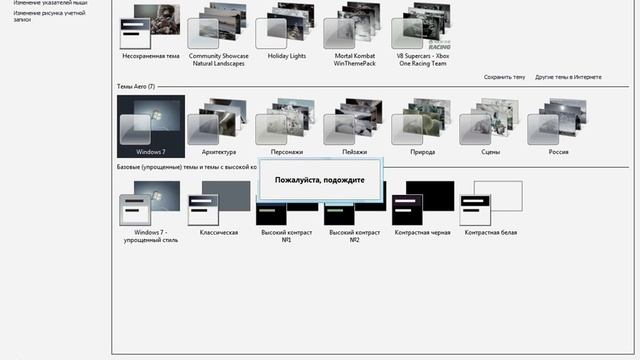Select the Россия theme
The image size is (640, 360).
pos(558,127)
